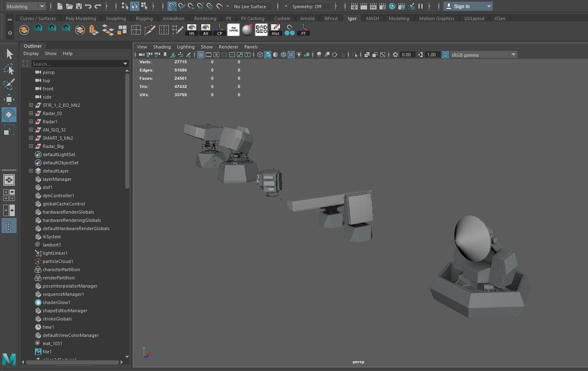The image size is (588, 371).
Task: Open the viewport Panels menu
Action: click(251, 47)
